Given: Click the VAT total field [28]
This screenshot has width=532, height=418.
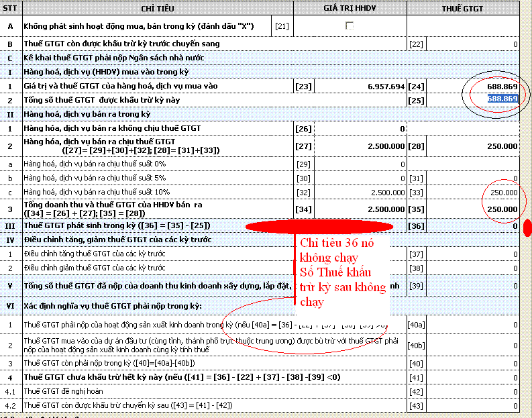Looking at the screenshot, I should point(473,146).
